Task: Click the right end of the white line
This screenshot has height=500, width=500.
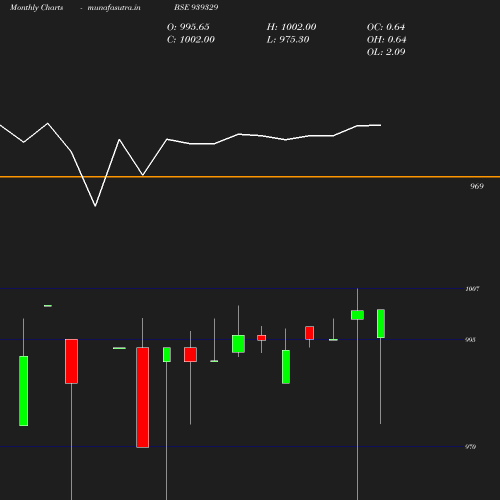Action: click(x=380, y=125)
